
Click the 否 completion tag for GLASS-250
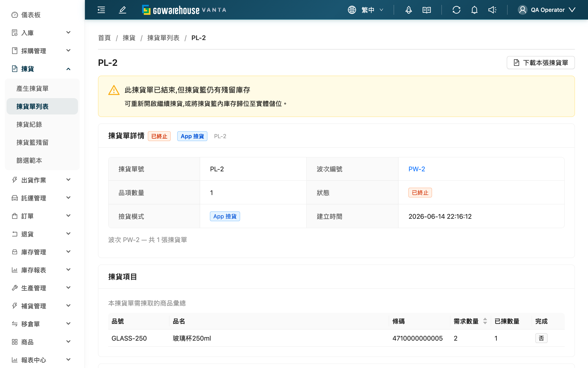[x=541, y=338]
